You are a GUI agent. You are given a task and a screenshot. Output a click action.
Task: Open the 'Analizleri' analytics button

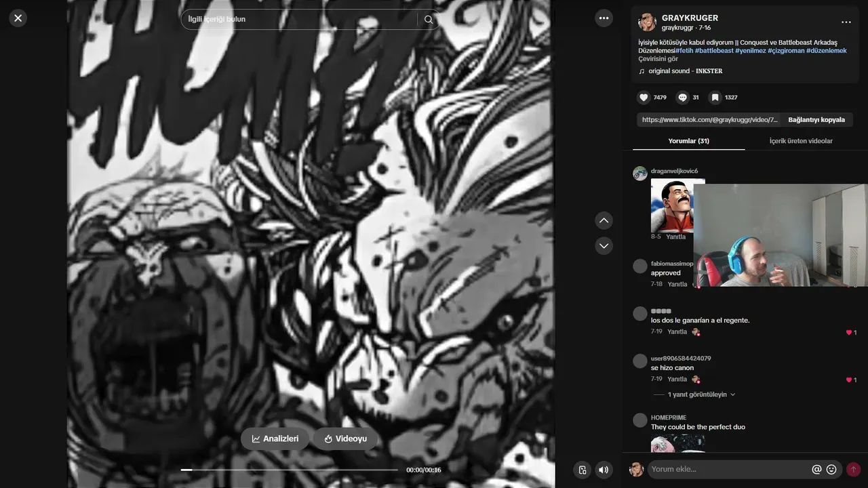pos(275,439)
